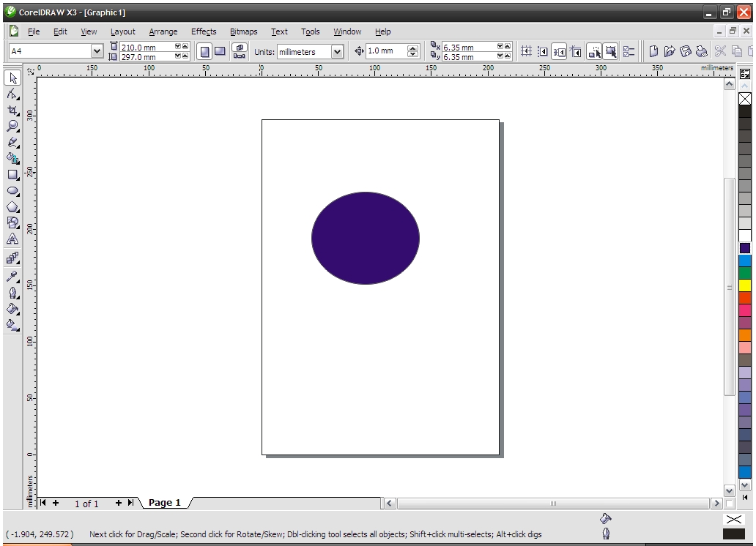Select the Shape tool

[12, 94]
